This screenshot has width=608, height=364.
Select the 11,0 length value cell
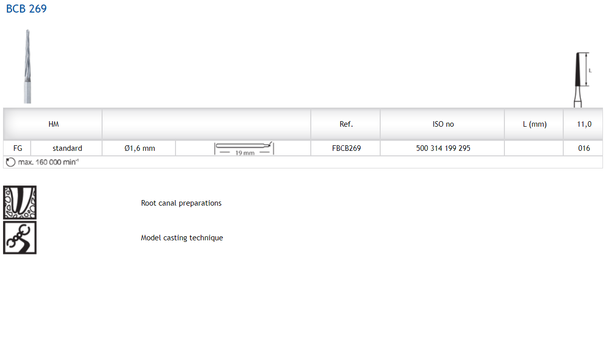coord(583,124)
